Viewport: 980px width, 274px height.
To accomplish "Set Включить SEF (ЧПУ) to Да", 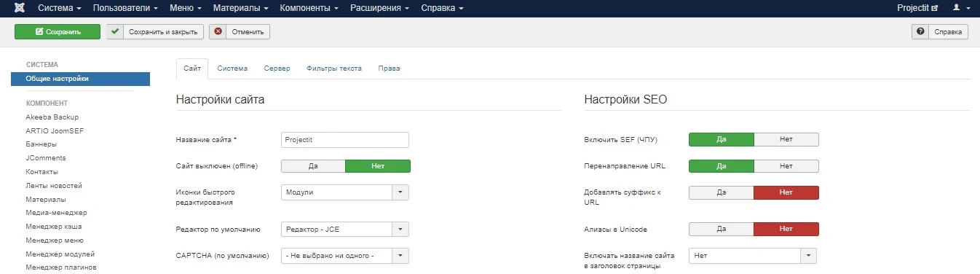I will point(721,139).
